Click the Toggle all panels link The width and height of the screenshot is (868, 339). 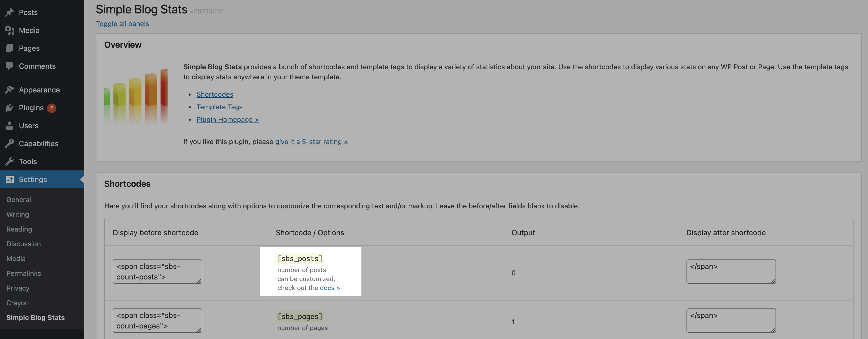point(122,24)
